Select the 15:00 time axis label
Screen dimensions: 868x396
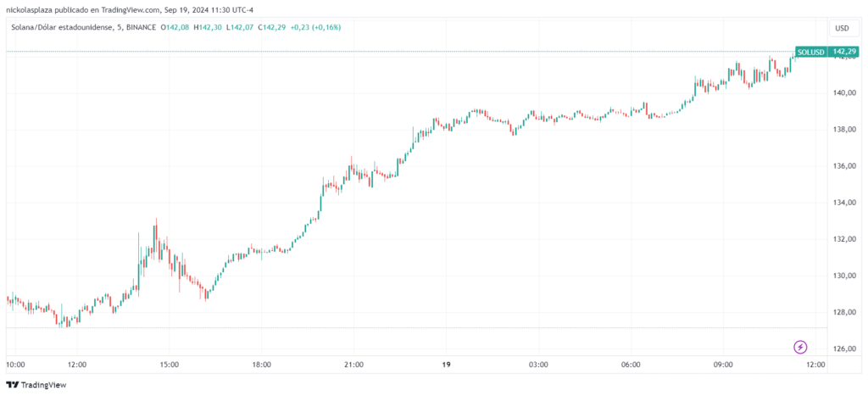click(x=169, y=365)
